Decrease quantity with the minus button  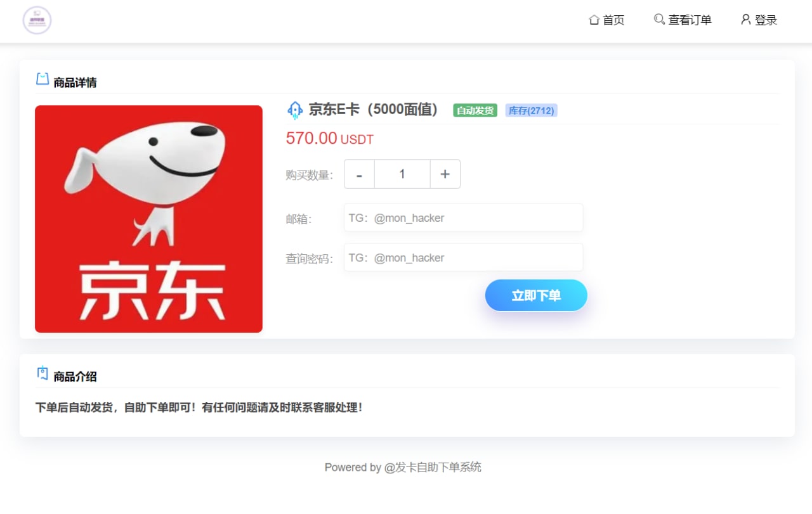[359, 174]
